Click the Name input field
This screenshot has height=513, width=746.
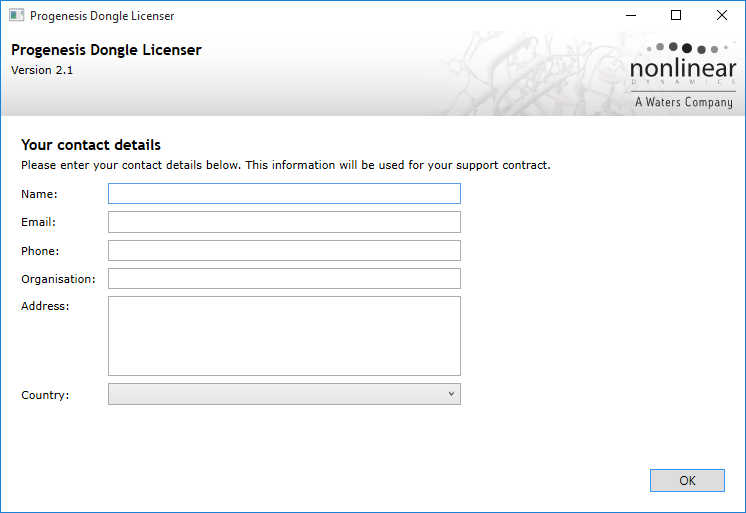(x=284, y=194)
